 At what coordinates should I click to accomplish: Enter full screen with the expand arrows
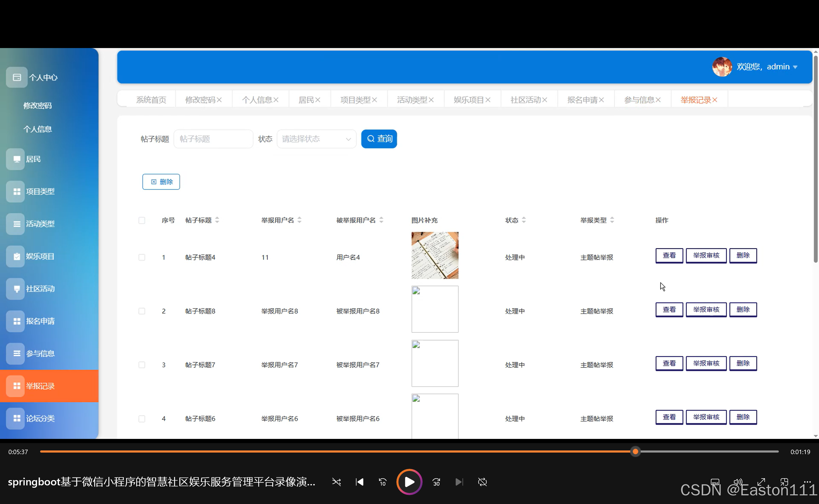tap(761, 482)
